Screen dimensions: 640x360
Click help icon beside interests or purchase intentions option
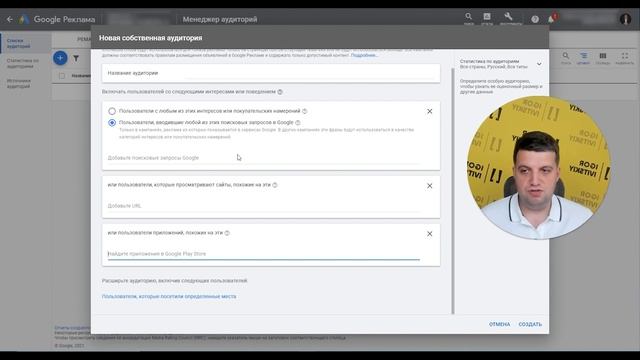click(x=304, y=111)
